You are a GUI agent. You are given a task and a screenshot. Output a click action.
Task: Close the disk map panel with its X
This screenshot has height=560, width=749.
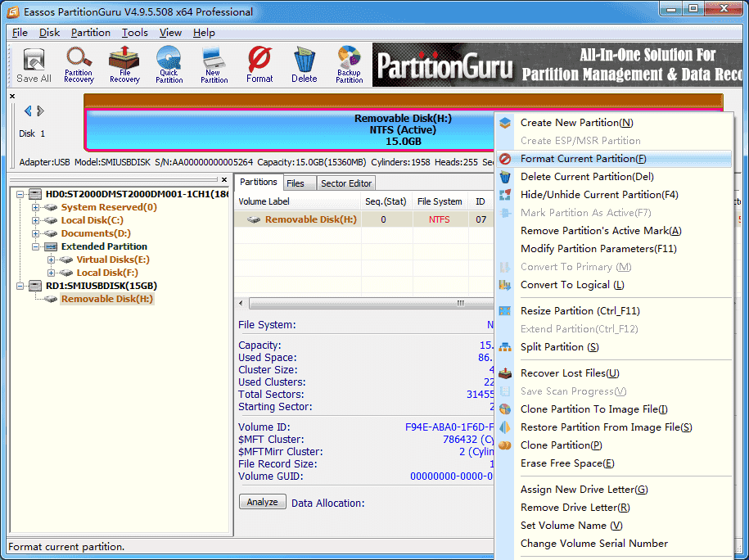pos(12,96)
